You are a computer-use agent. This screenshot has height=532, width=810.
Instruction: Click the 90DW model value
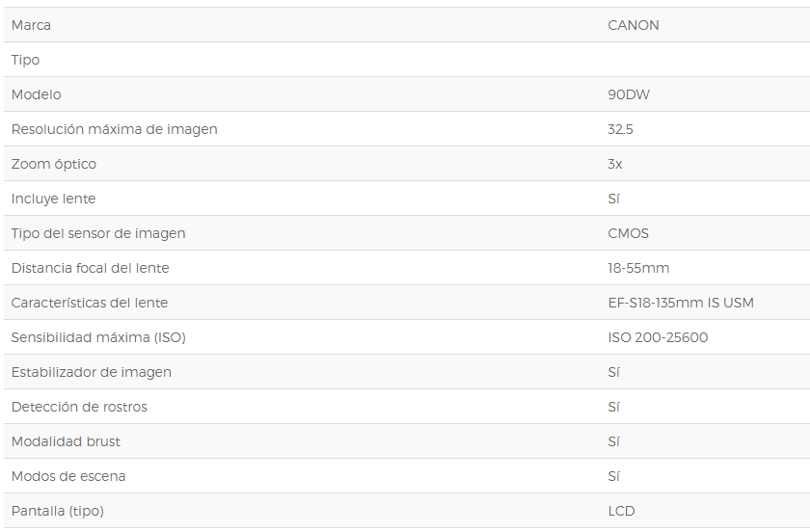[629, 94]
